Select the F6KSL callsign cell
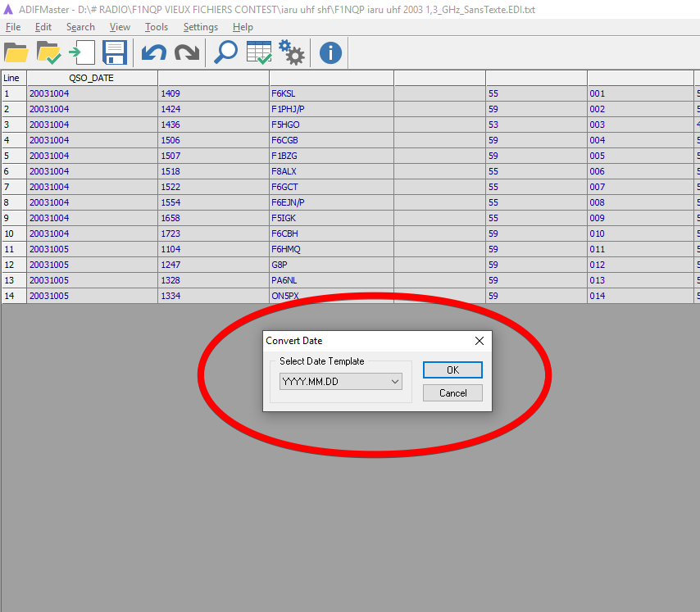This screenshot has width=700, height=612. [x=284, y=93]
